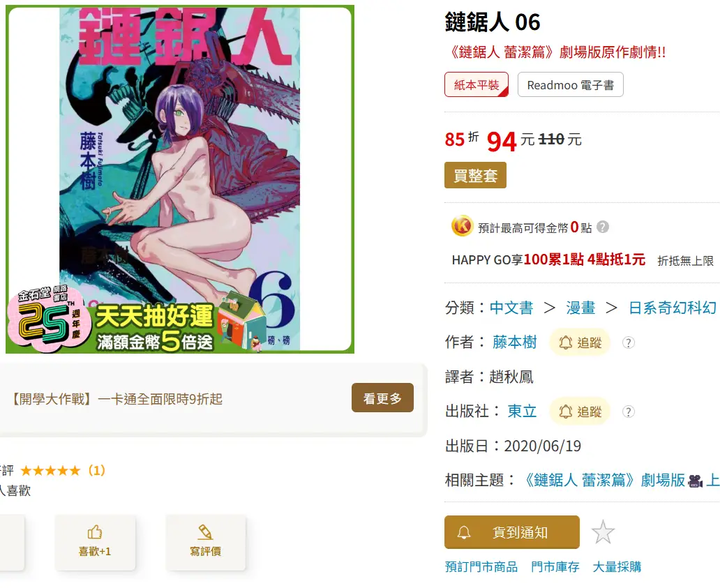Toggle 追蹤 for publisher 東立
The image size is (720, 588).
[x=580, y=412]
